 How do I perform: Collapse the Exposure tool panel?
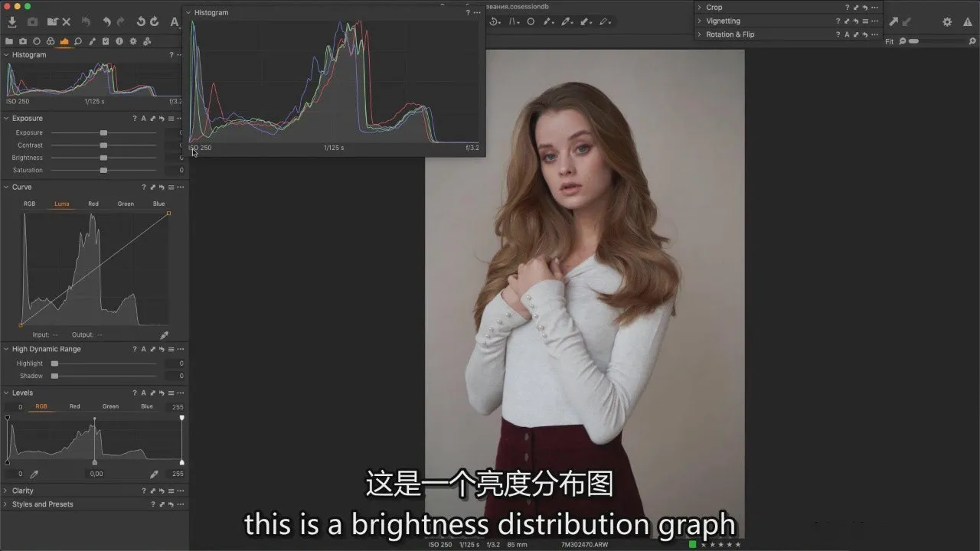[x=6, y=119]
